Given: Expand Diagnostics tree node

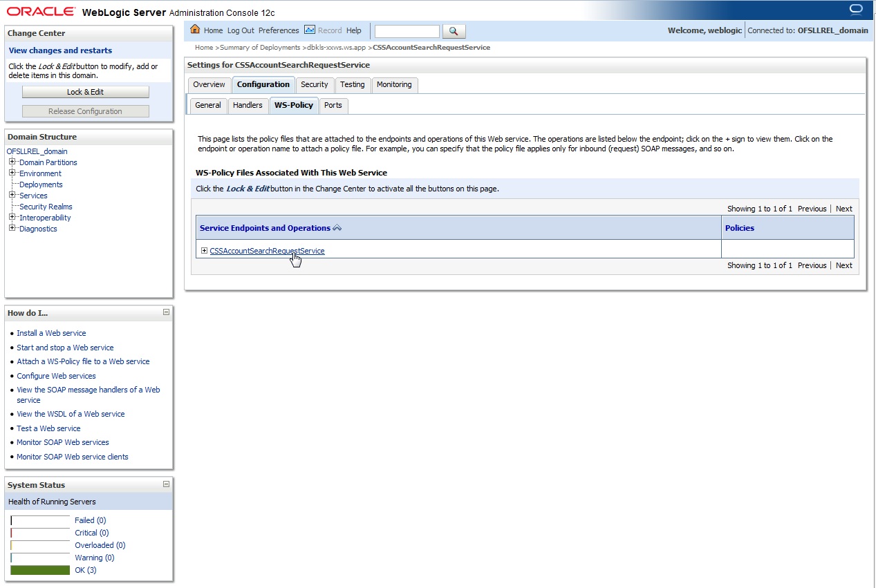Looking at the screenshot, I should (x=12, y=228).
